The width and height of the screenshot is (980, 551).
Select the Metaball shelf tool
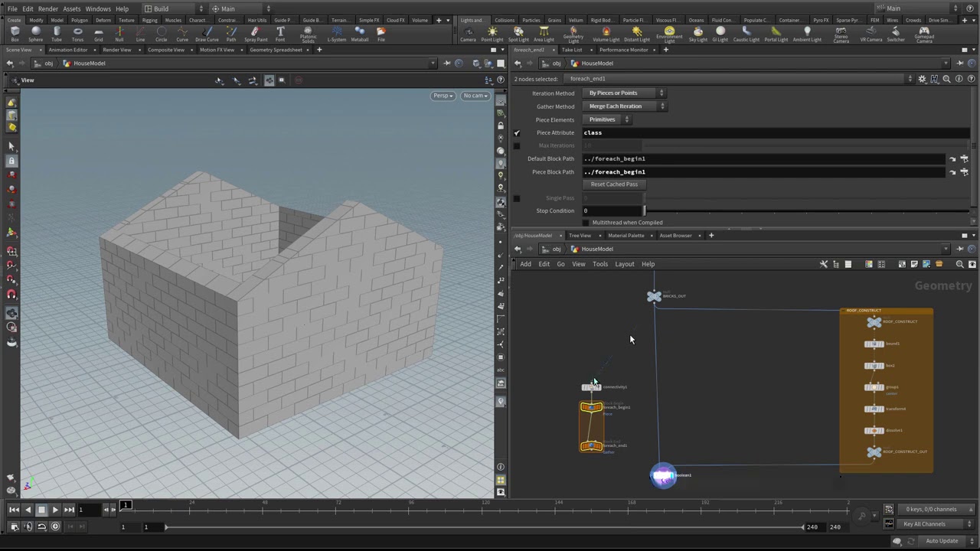(x=360, y=34)
